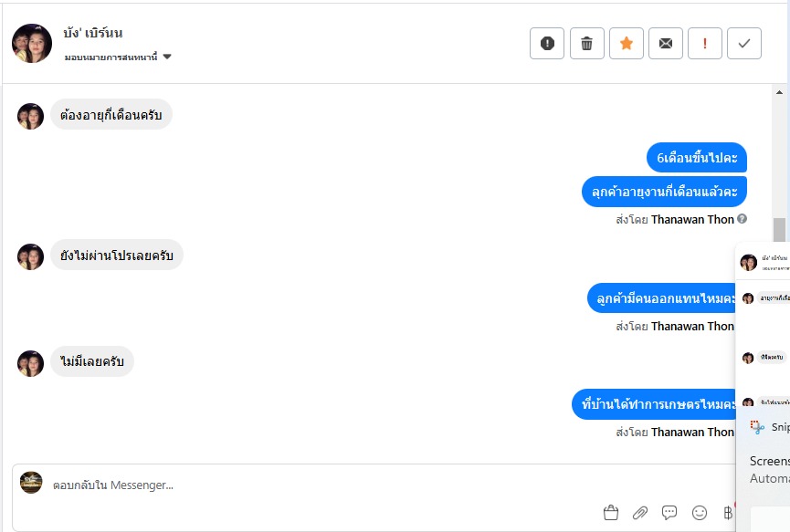Open the emoji picker smiley icon

pos(700,513)
